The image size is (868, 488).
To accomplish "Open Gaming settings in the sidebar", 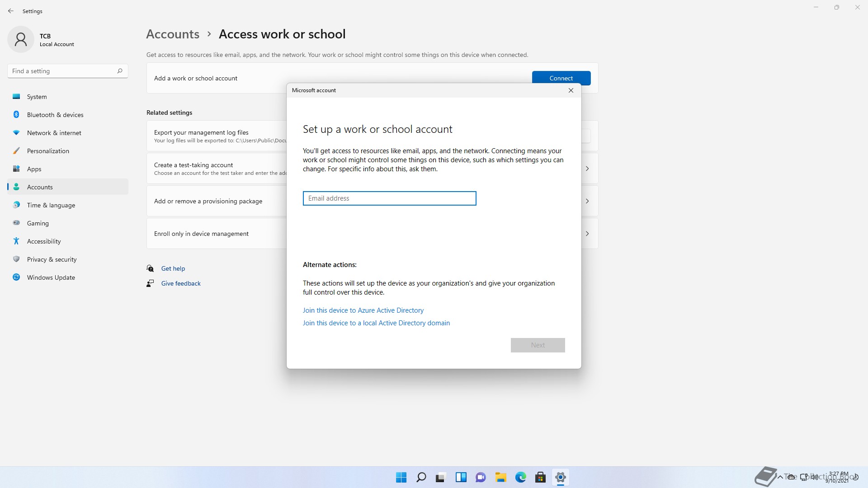I will pyautogui.click(x=68, y=223).
